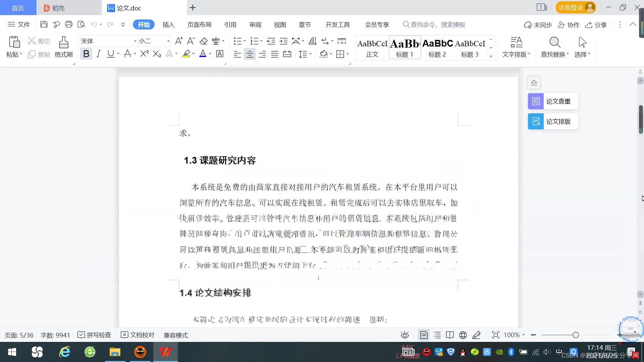Click the superscript X² icon
Viewport: 644px width, 362px height.
coord(144,54)
